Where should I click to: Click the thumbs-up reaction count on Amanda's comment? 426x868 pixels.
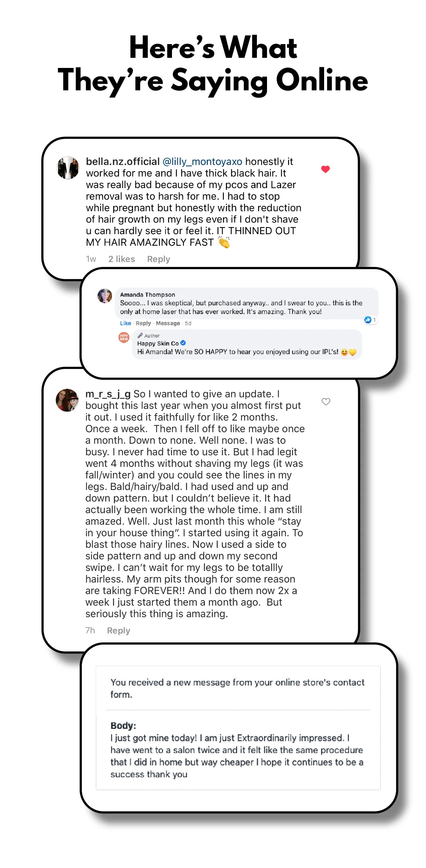click(370, 320)
